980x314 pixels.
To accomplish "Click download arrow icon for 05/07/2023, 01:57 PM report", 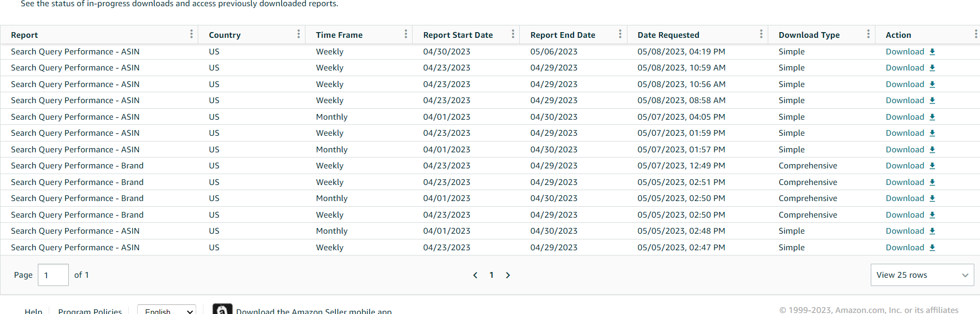I will pyautogui.click(x=932, y=150).
